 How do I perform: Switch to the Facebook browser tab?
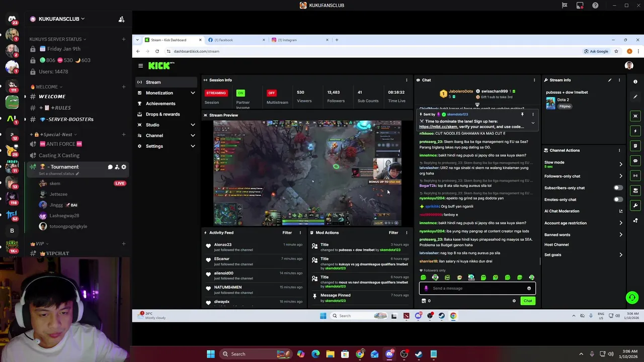point(236,40)
